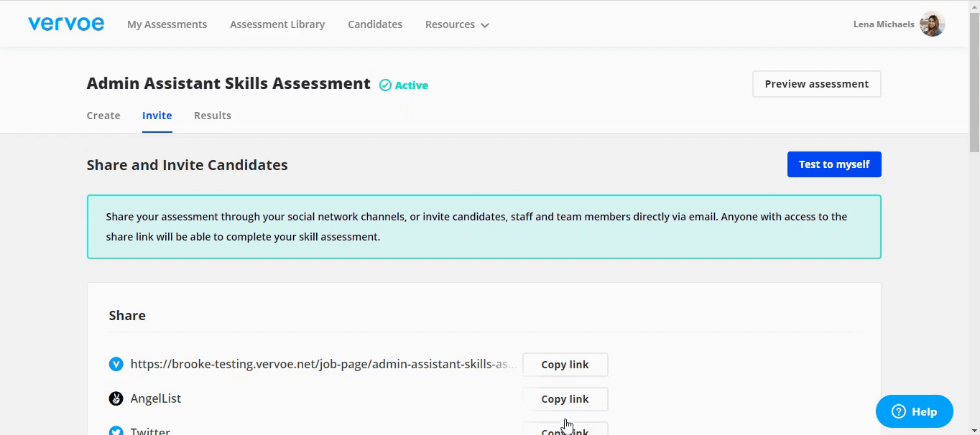Image resolution: width=980 pixels, height=435 pixels.
Task: Switch to the Create tab
Action: pos(103,116)
